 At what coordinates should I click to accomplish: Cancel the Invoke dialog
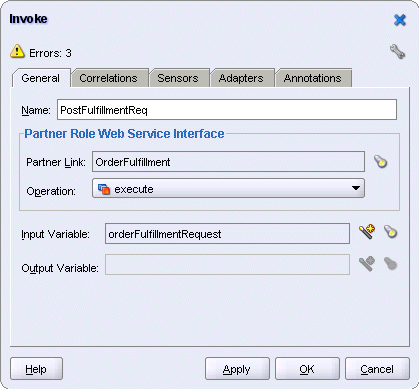pos(377,369)
